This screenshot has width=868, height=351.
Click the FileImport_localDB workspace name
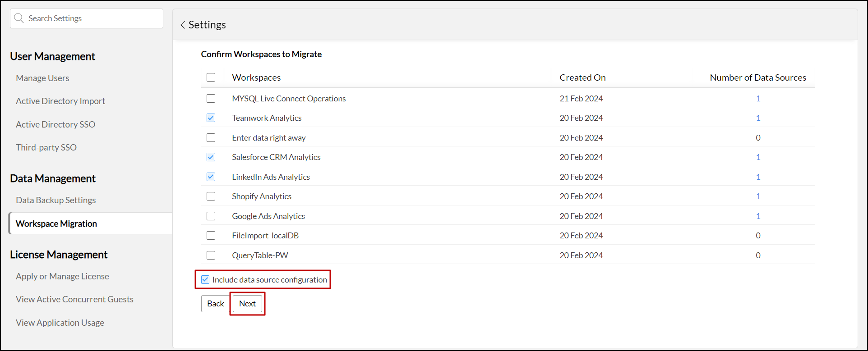[265, 236]
